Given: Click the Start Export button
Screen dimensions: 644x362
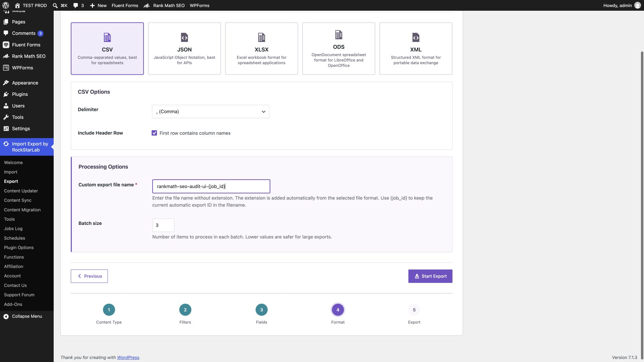Looking at the screenshot, I should point(430,276).
